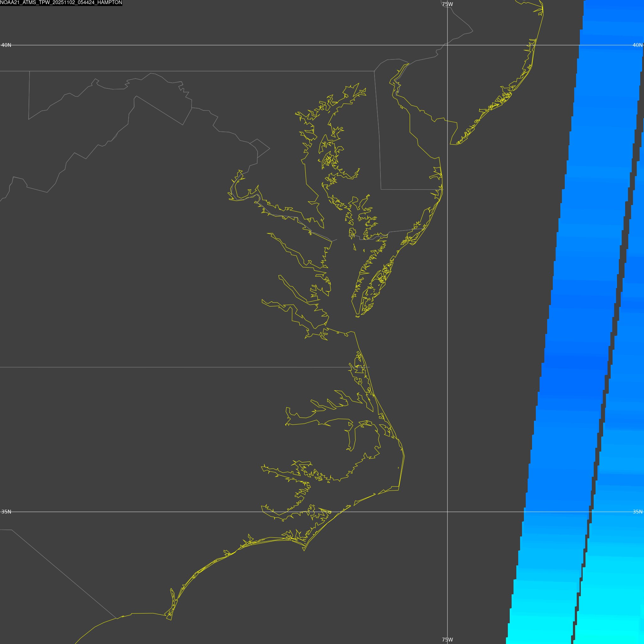
Task: Click intersection of 75W and 35N gridlines
Action: 447,512
